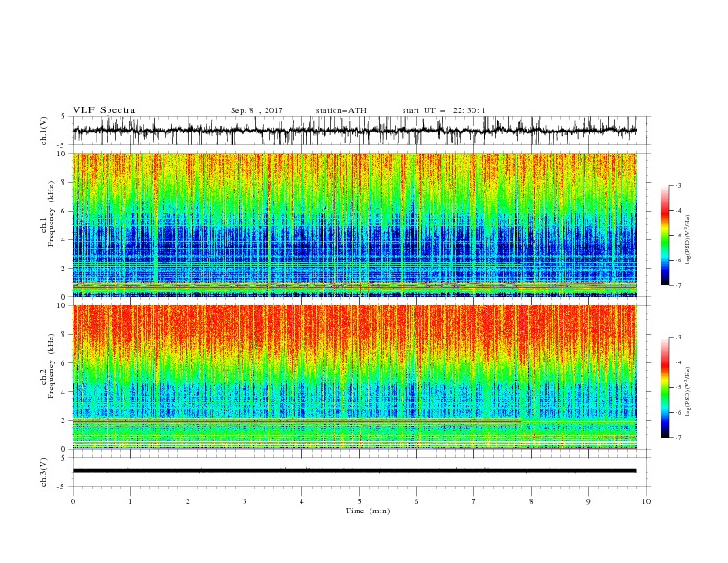Click the "VLF Spectra" title text
Screen dimensions: 728x563
coord(104,110)
